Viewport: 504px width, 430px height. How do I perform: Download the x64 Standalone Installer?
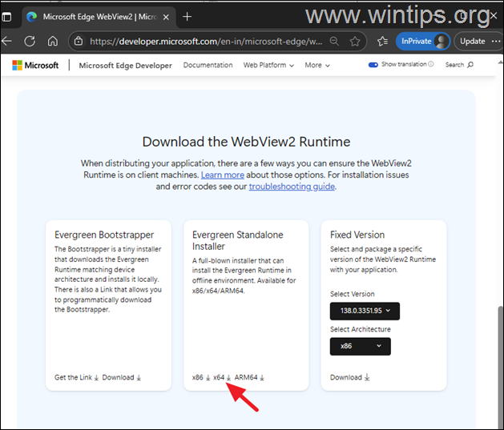(222, 377)
